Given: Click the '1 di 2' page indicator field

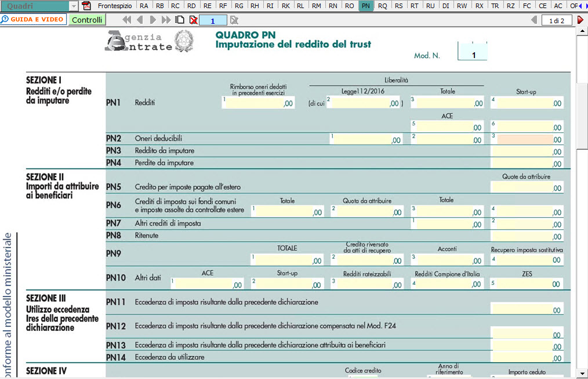Looking at the screenshot, I should click(x=557, y=20).
